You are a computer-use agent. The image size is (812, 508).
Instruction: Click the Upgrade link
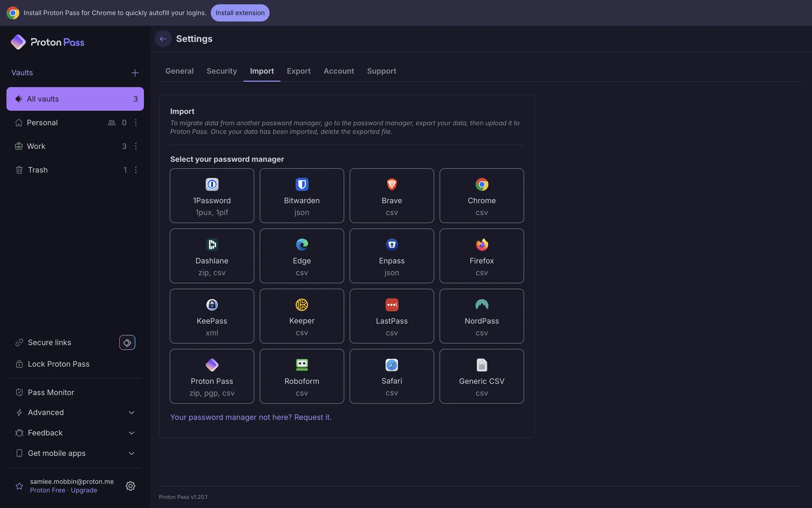pos(84,490)
